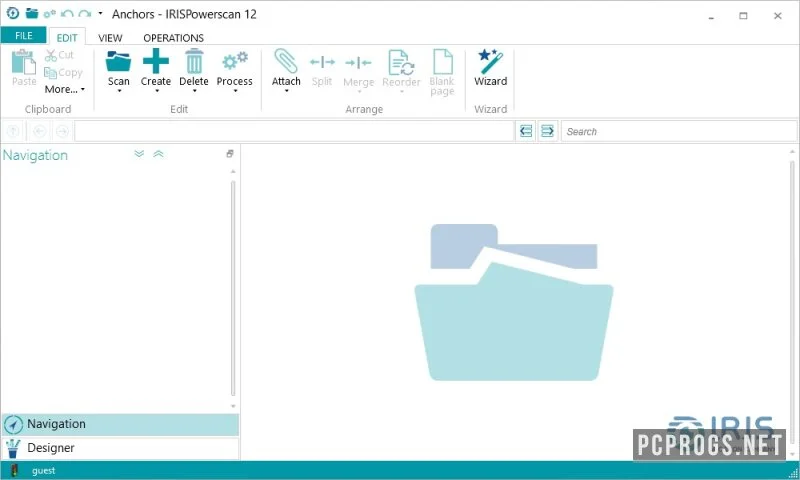The height and width of the screenshot is (480, 800).
Task: Open the FILE tab
Action: (x=23, y=36)
